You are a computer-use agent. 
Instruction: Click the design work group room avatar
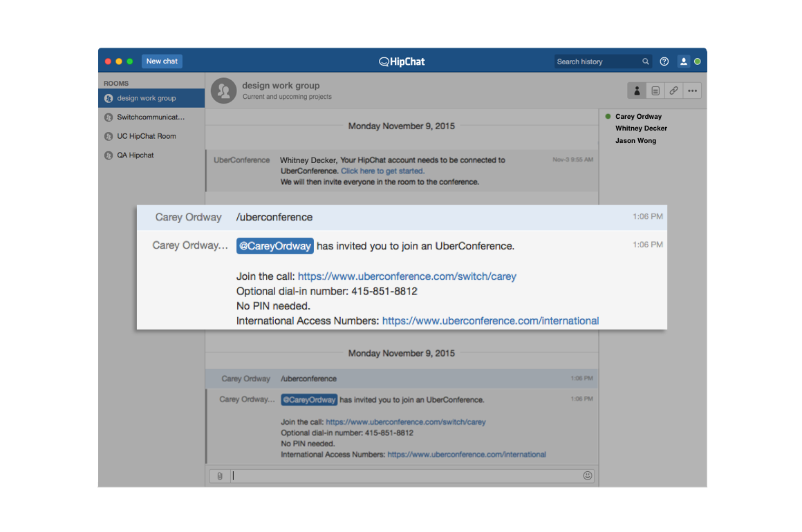223,91
